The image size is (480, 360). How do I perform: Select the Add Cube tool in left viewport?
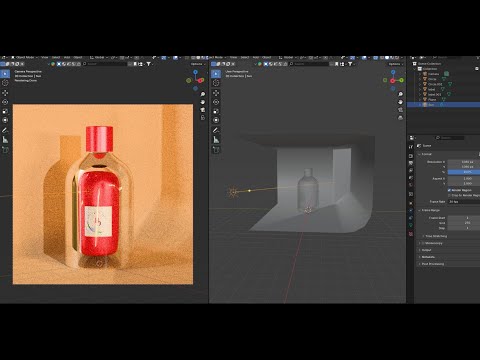click(5, 150)
